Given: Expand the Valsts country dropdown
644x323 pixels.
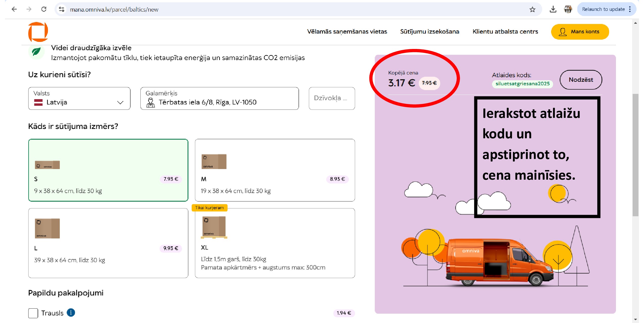Looking at the screenshot, I should point(79,98).
